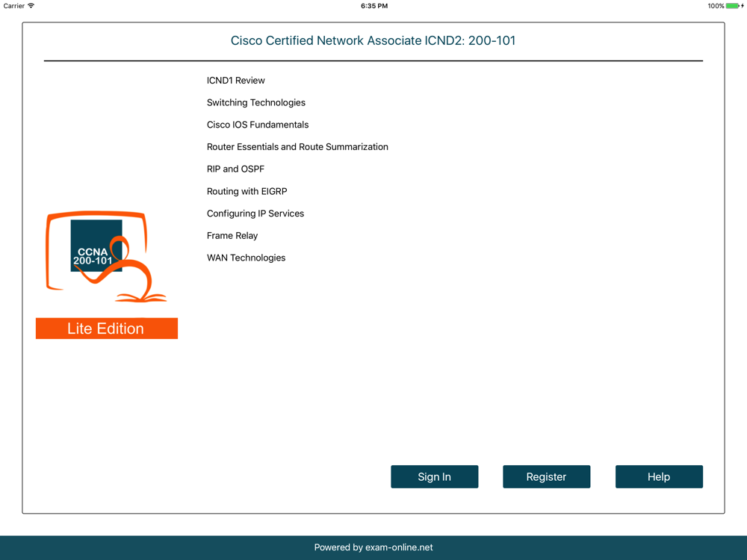Select the RIP and OSPF topic
Screen dimensions: 747x560
point(235,169)
